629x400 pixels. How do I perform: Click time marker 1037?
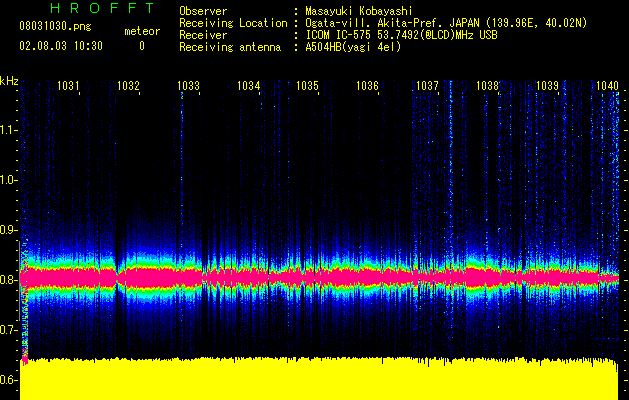pyautogui.click(x=427, y=86)
